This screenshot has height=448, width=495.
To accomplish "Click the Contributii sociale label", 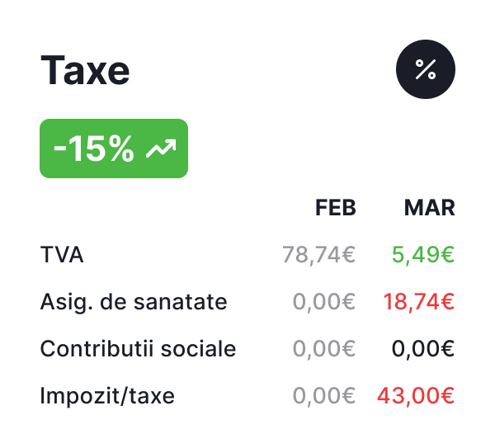I will pyautogui.click(x=138, y=348).
